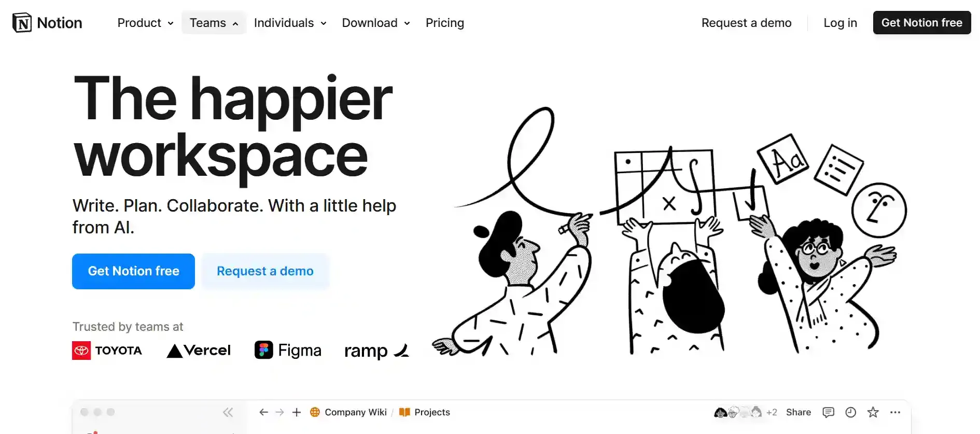
Task: Click Request a demo hero button
Action: click(x=265, y=271)
